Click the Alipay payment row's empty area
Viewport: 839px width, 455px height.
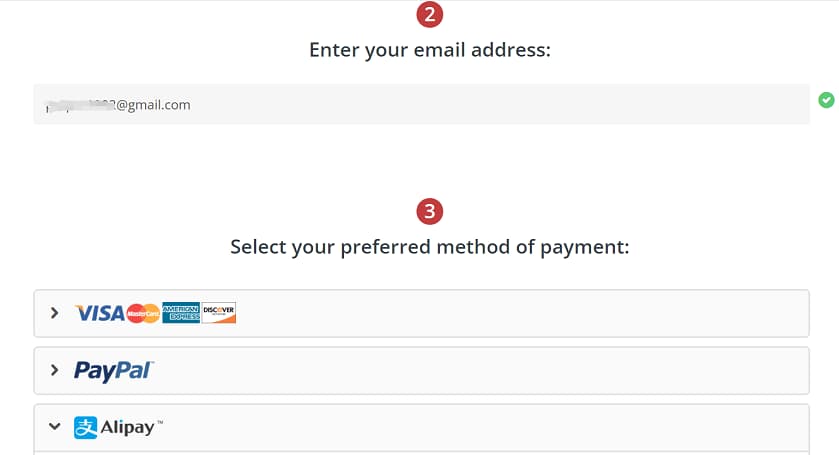point(480,428)
